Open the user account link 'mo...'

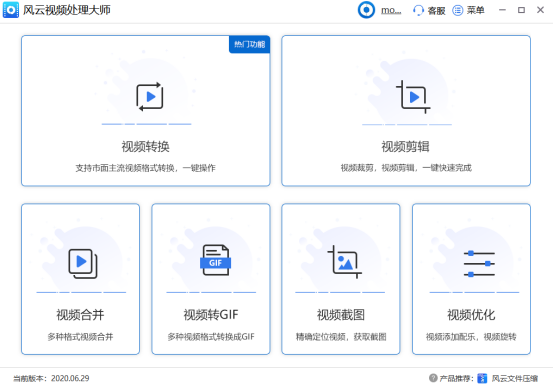391,10
